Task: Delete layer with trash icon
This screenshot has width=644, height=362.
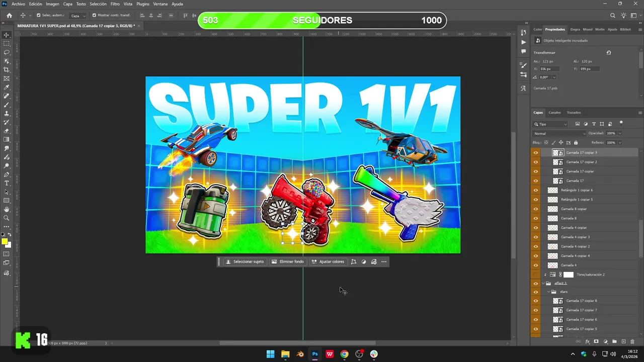Action: pyautogui.click(x=632, y=341)
